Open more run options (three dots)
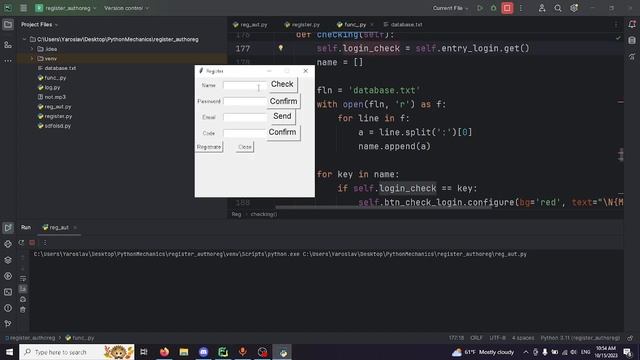 click(x=521, y=8)
